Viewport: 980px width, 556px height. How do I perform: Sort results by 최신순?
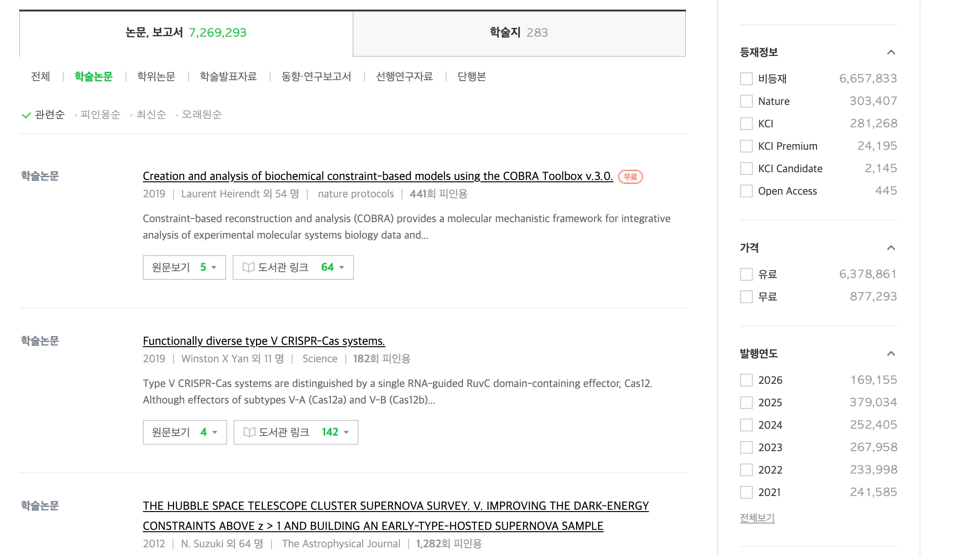(151, 114)
